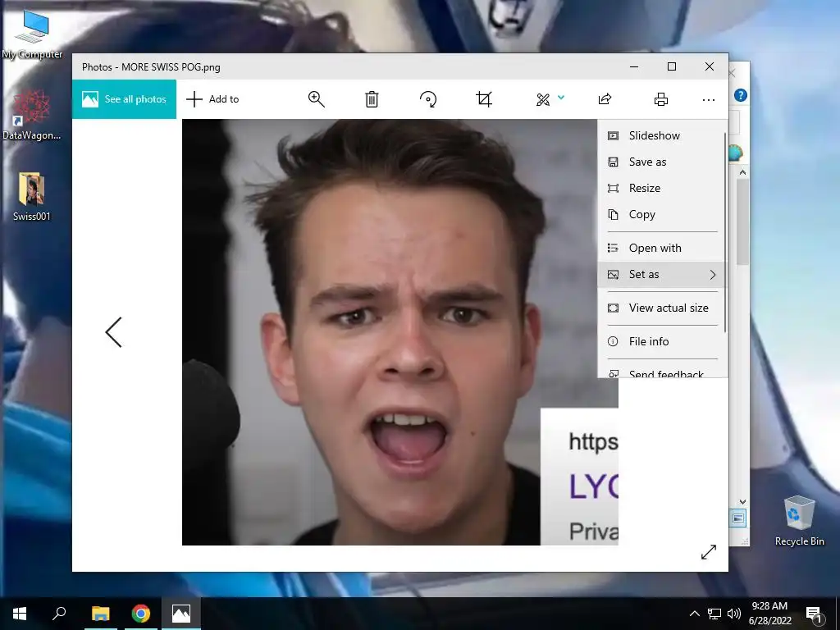This screenshot has height=630, width=840.
Task: Open My Computer desktop icon
Action: [32, 34]
